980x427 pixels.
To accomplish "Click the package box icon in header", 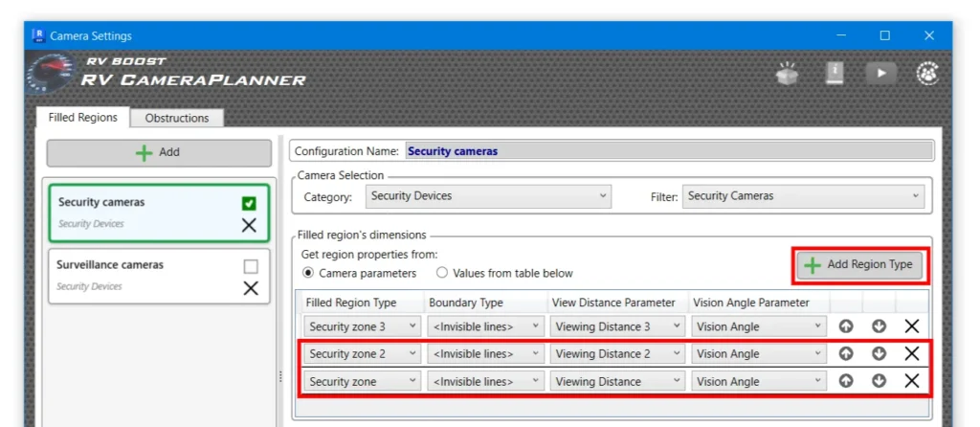I will pyautogui.click(x=788, y=74).
